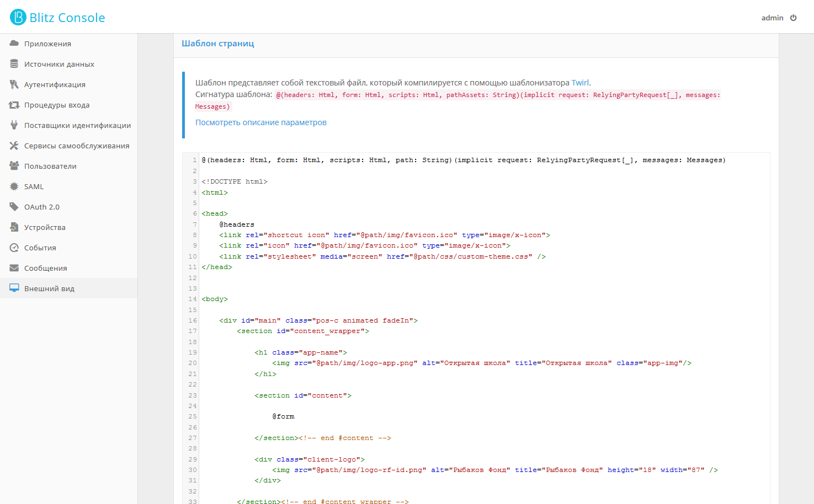Open Поставщики идентификации plug icon
The height and width of the screenshot is (504, 814).
14,125
